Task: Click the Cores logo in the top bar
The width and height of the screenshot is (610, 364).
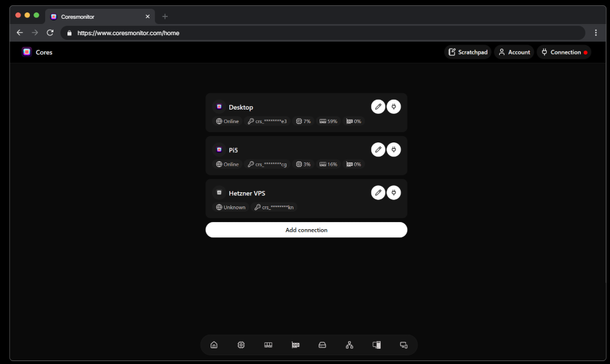Action: pos(36,52)
